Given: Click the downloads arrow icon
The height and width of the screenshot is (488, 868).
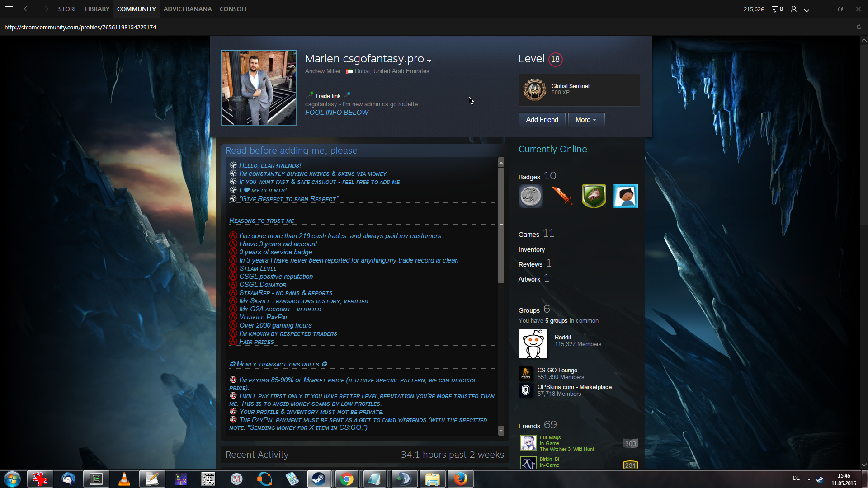Looking at the screenshot, I should point(807,9).
